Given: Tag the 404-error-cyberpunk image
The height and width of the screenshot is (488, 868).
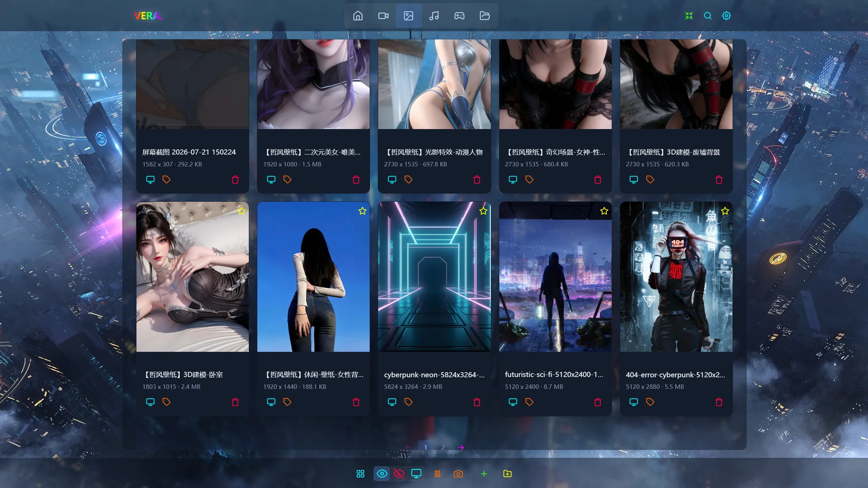Looking at the screenshot, I should pos(650,402).
